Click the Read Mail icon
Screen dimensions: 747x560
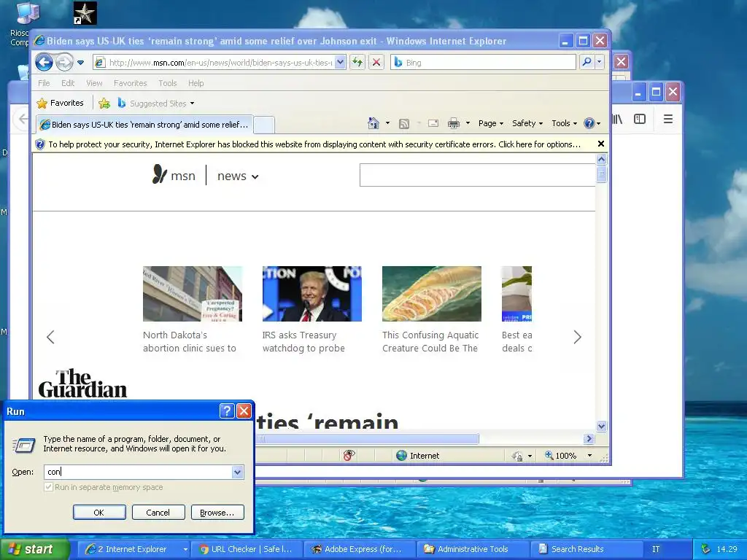point(433,123)
